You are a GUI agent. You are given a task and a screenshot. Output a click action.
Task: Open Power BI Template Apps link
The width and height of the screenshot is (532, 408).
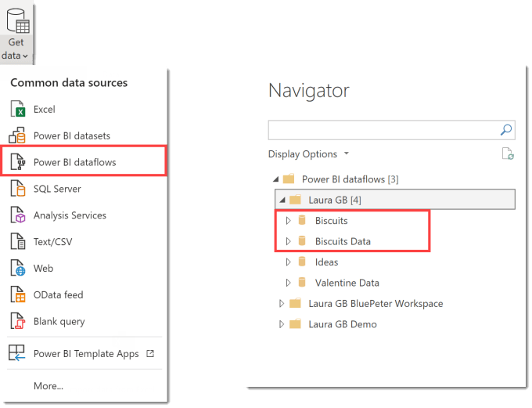tap(86, 354)
